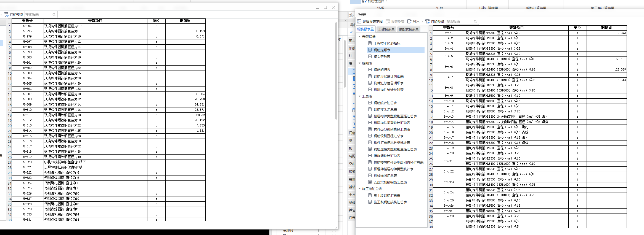Viewport: 644px width, 235px height.
Task: Click the value 56.161 in the right table
Action: 621,59
